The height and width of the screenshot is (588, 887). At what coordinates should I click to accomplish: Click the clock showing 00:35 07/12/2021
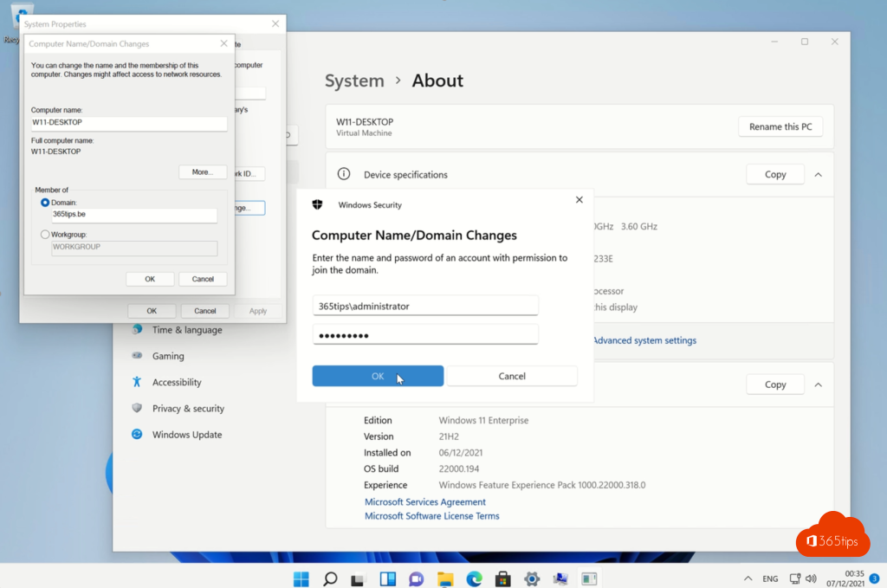pyautogui.click(x=845, y=578)
